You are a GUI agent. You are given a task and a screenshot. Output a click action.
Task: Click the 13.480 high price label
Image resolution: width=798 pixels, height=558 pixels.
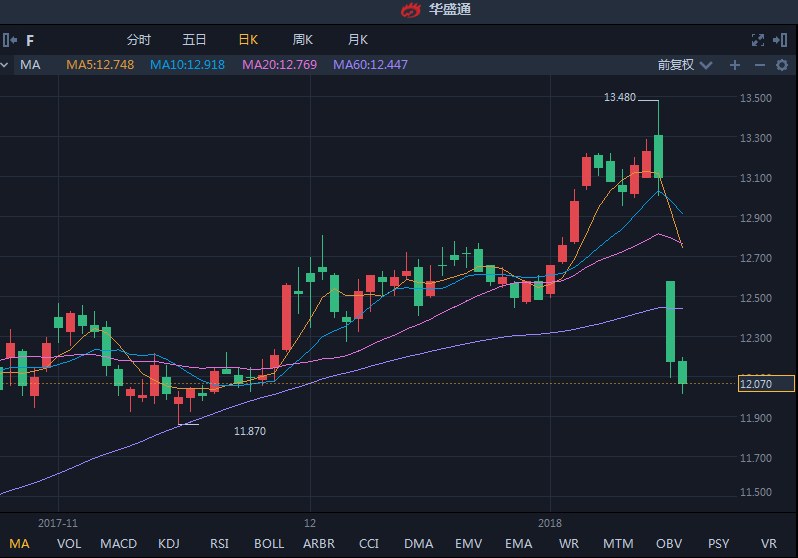coord(620,98)
